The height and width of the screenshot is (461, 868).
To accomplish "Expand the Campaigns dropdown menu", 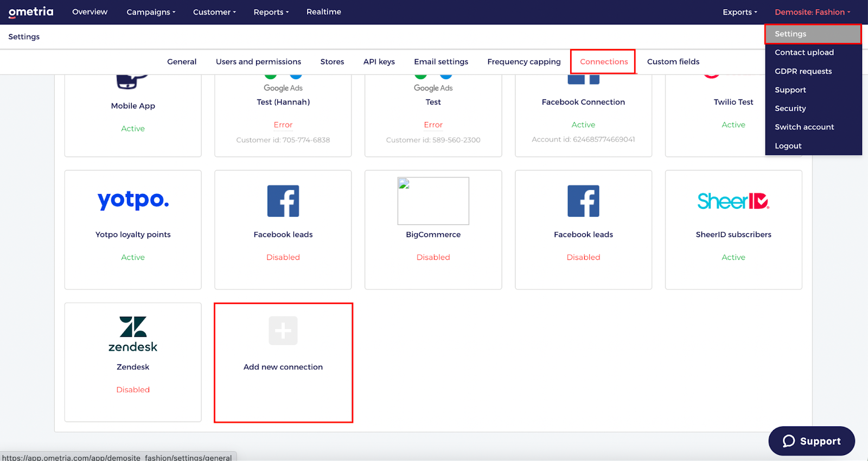I will pos(151,12).
